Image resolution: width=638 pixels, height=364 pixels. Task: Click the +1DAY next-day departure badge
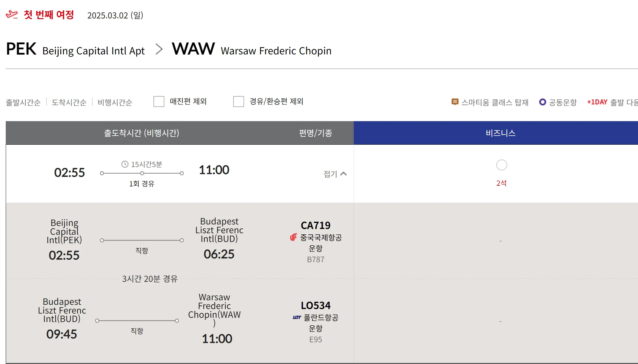pyautogui.click(x=597, y=102)
